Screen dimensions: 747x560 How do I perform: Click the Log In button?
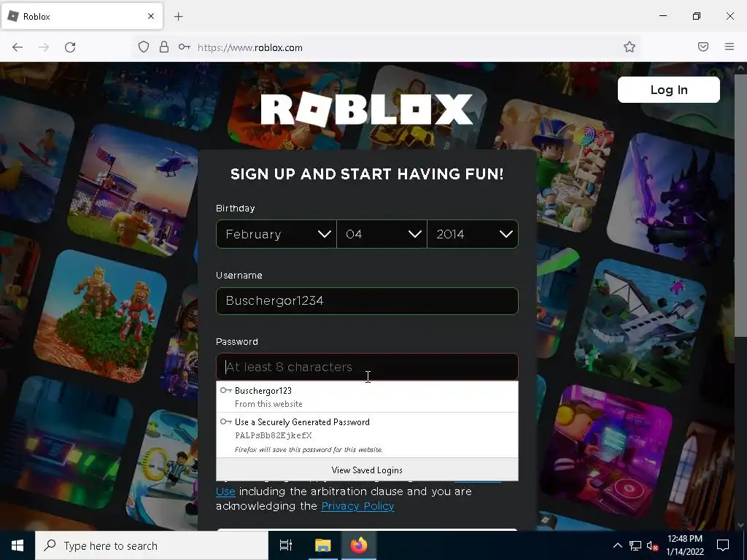coord(669,90)
